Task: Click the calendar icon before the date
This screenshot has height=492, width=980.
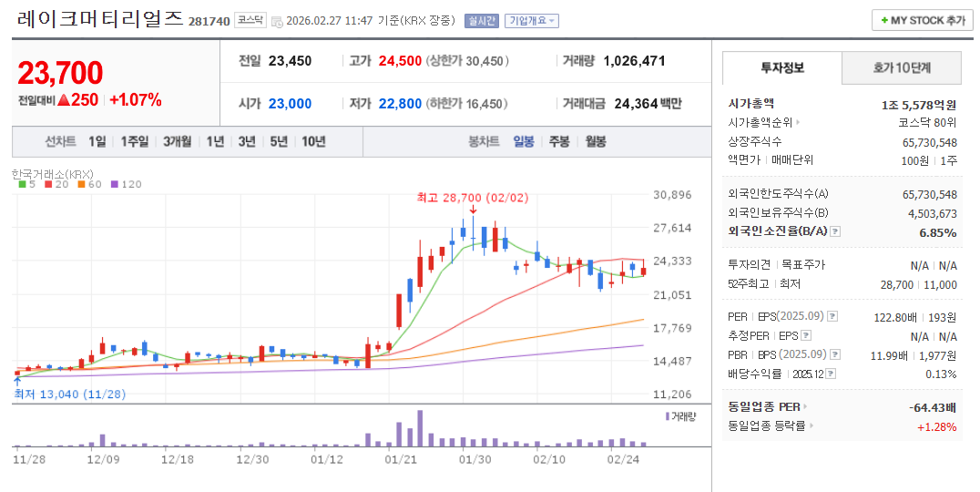Action: (277, 22)
